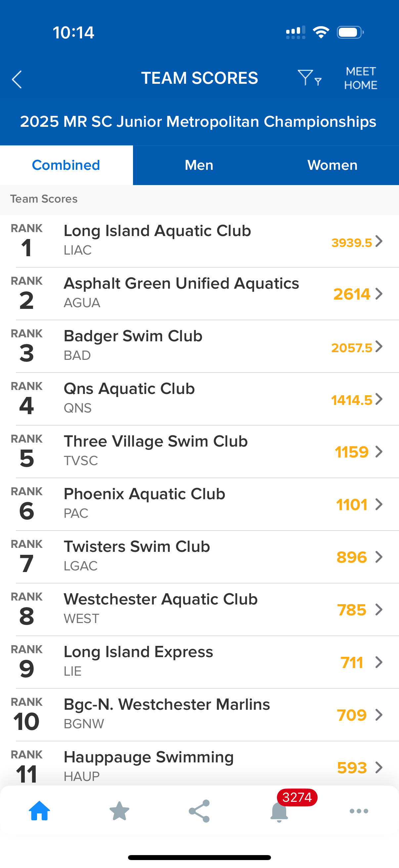Image resolution: width=399 pixels, height=868 pixels.
Task: Expand Badger Swim Club chevron
Action: point(379,346)
